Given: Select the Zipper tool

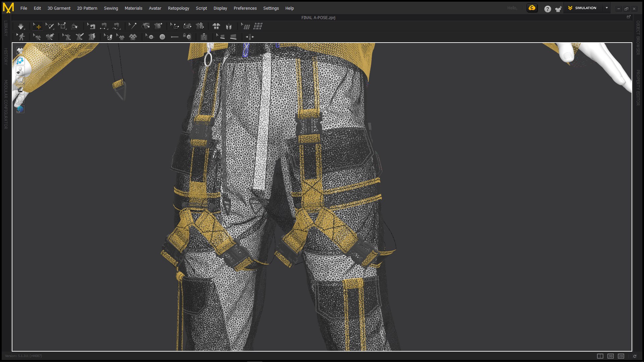Looking at the screenshot, I should pyautogui.click(x=204, y=37).
